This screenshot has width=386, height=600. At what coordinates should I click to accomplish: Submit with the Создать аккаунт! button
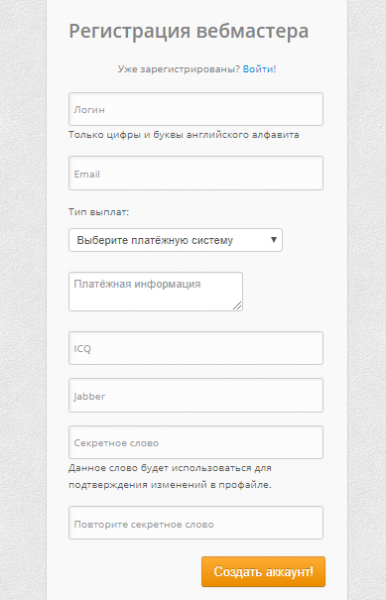point(263,571)
